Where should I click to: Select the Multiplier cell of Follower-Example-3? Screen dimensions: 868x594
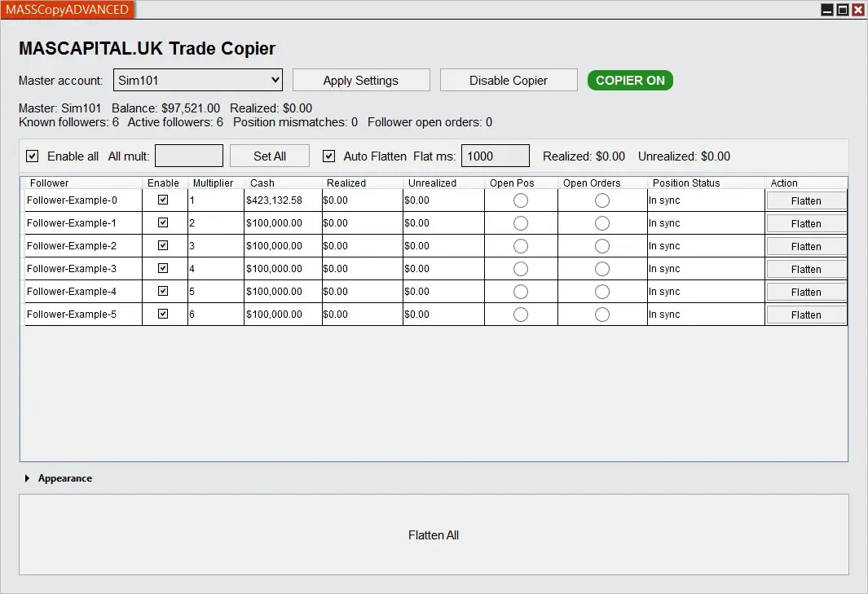tap(216, 269)
